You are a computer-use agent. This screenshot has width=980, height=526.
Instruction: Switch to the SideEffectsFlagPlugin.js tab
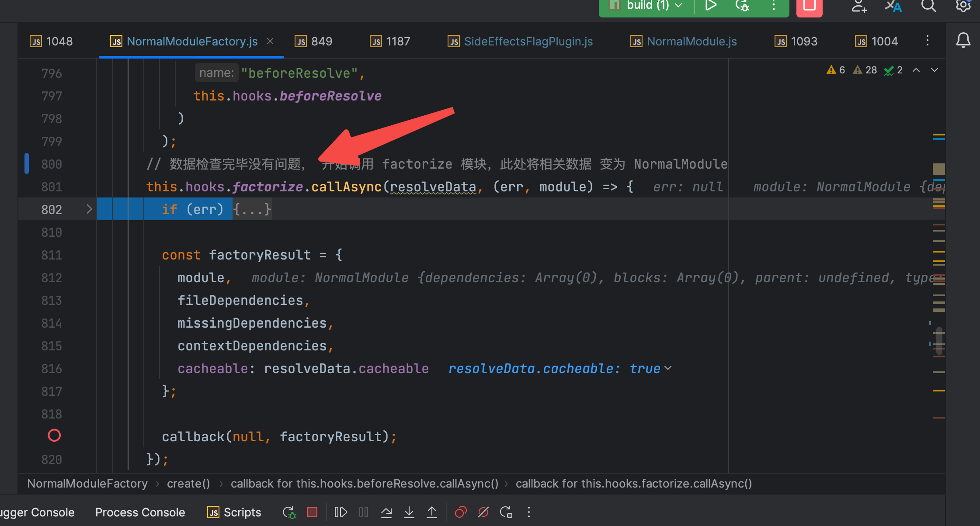pyautogui.click(x=528, y=42)
